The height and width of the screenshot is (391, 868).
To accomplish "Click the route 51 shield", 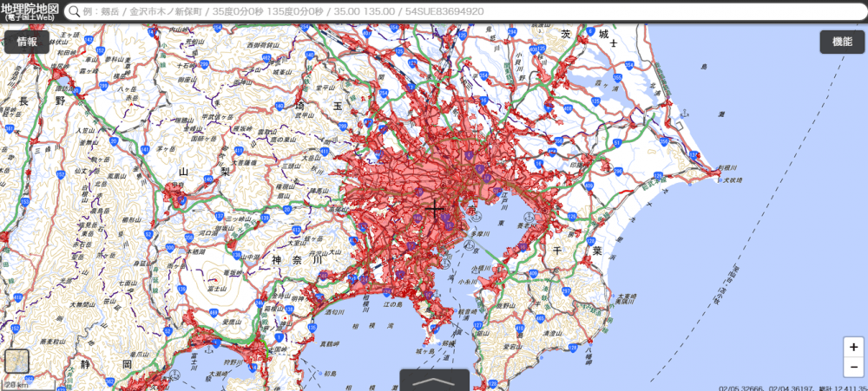I will coord(616,143).
